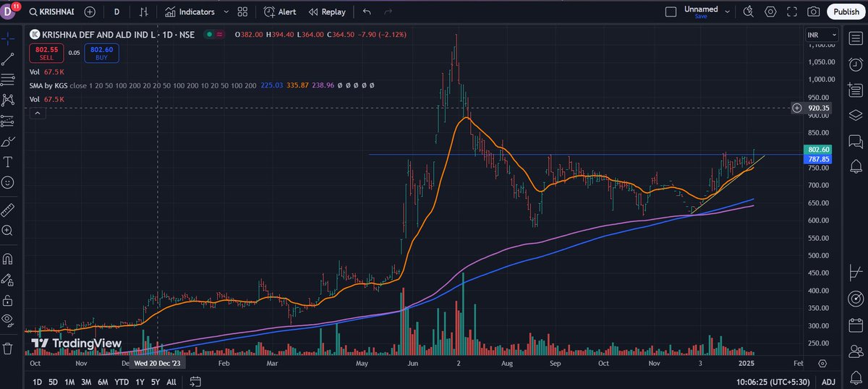This screenshot has width=868, height=389.
Task: Toggle ADJ adjusted data for dividends
Action: click(828, 382)
